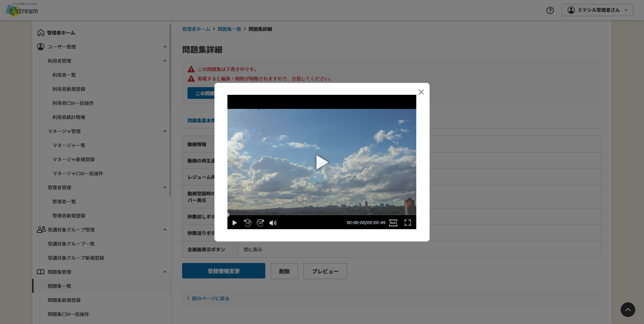Open 問題集新規登録
This screenshot has height=324, width=644.
point(64,300)
